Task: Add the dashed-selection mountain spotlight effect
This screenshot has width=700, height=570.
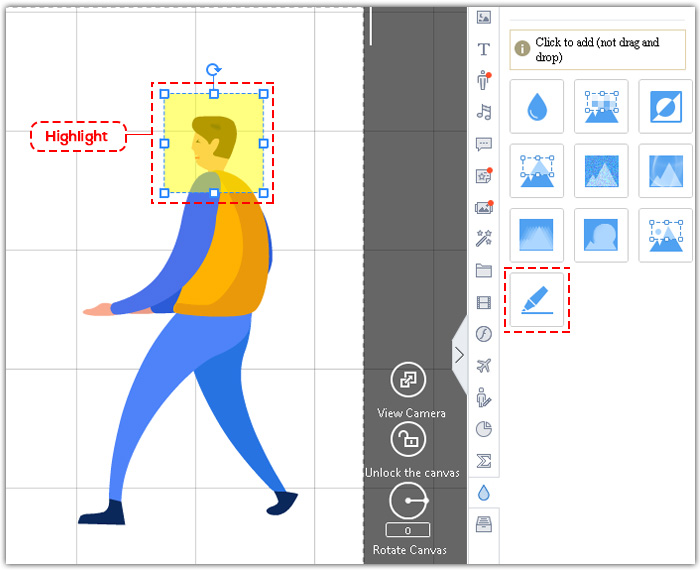Action: [x=537, y=171]
